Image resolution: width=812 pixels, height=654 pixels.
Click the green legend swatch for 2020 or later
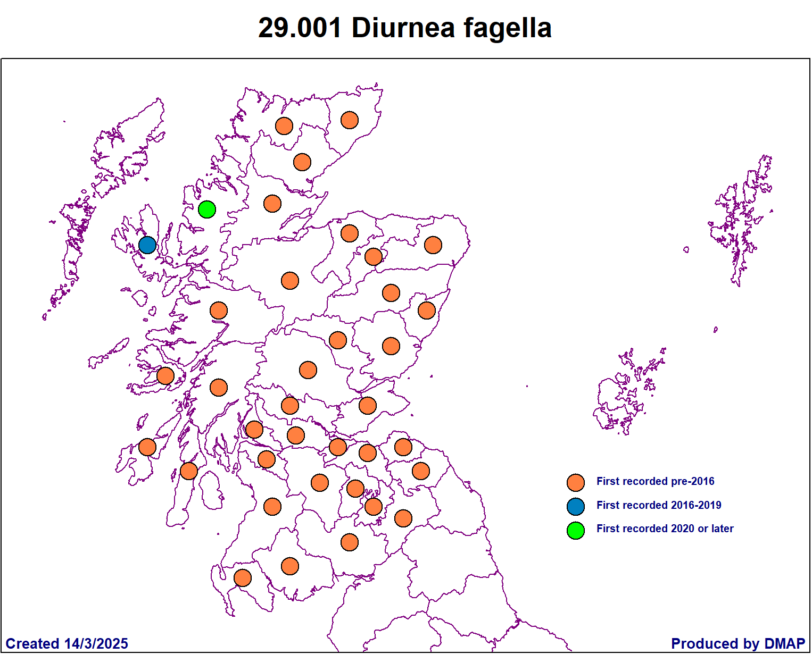pos(576,530)
